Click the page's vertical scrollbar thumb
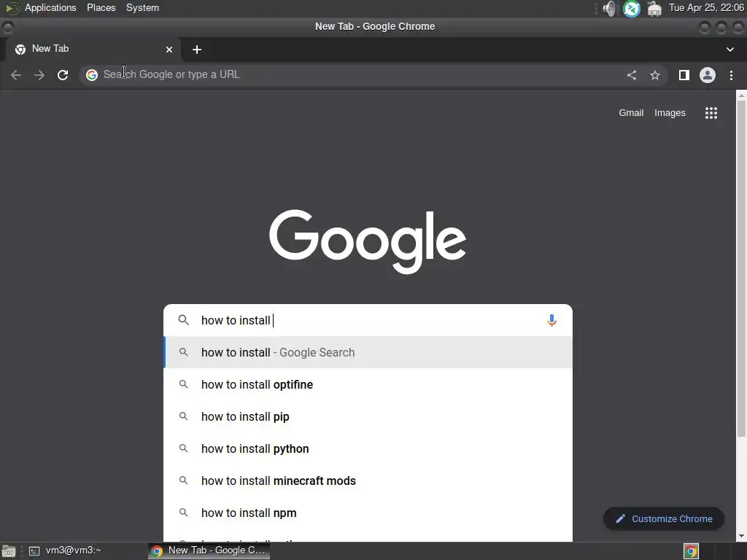 (x=741, y=268)
